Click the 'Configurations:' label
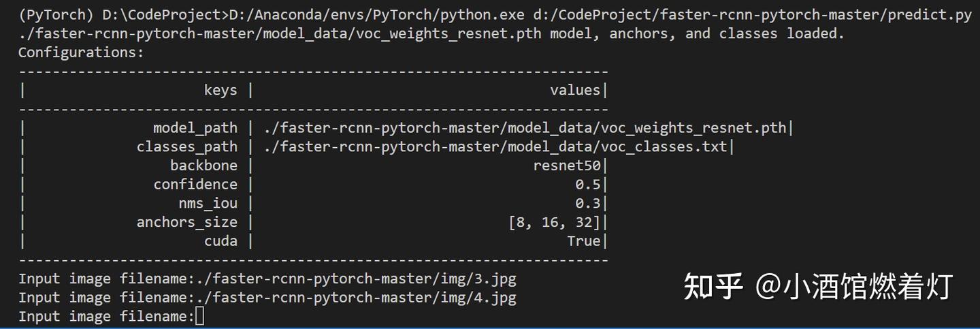The image size is (980, 329). (x=81, y=52)
